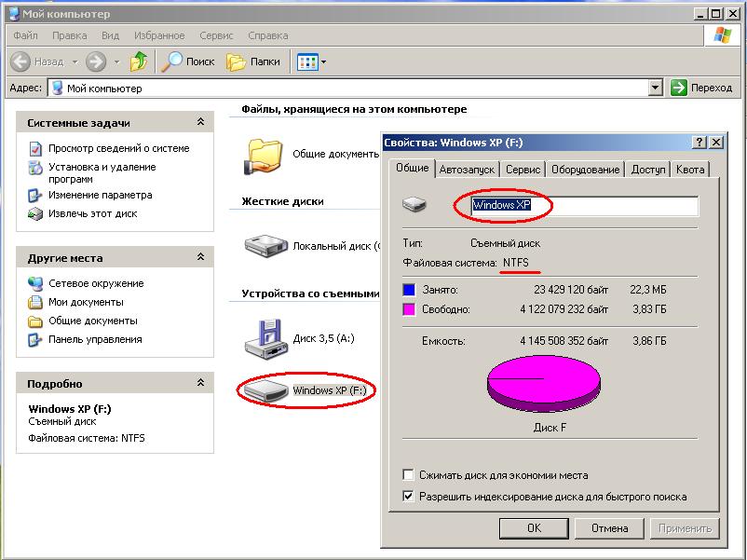Click the Извлечь этот диск icon

click(x=35, y=214)
